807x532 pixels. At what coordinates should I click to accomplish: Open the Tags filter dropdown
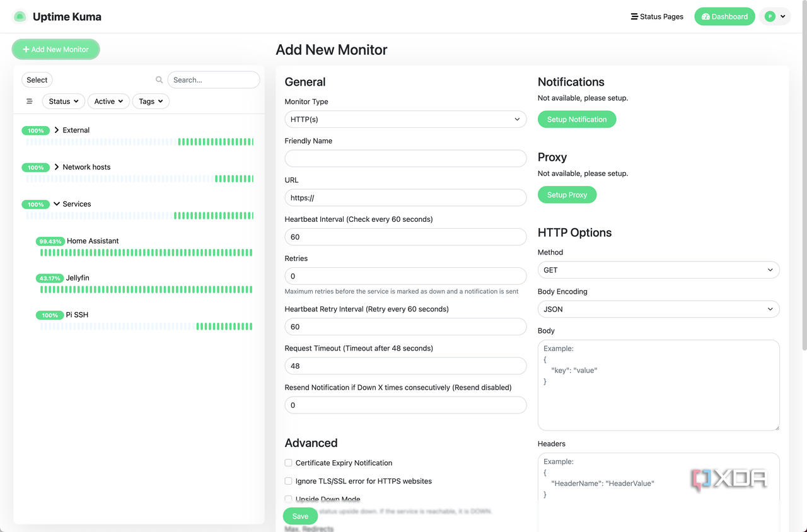click(x=151, y=101)
